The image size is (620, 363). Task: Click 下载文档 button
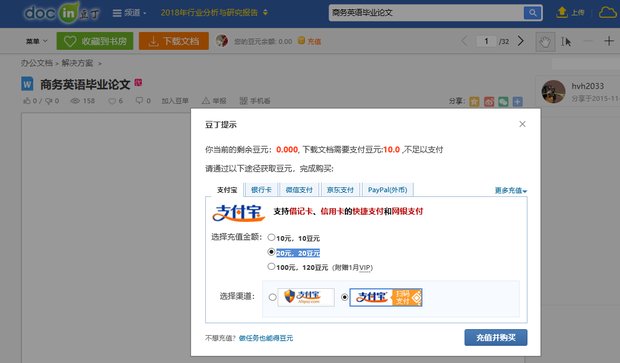(174, 41)
